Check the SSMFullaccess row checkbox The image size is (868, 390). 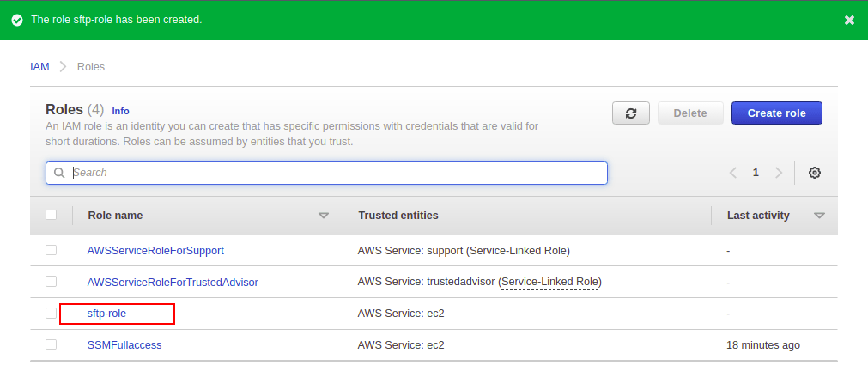coord(51,345)
